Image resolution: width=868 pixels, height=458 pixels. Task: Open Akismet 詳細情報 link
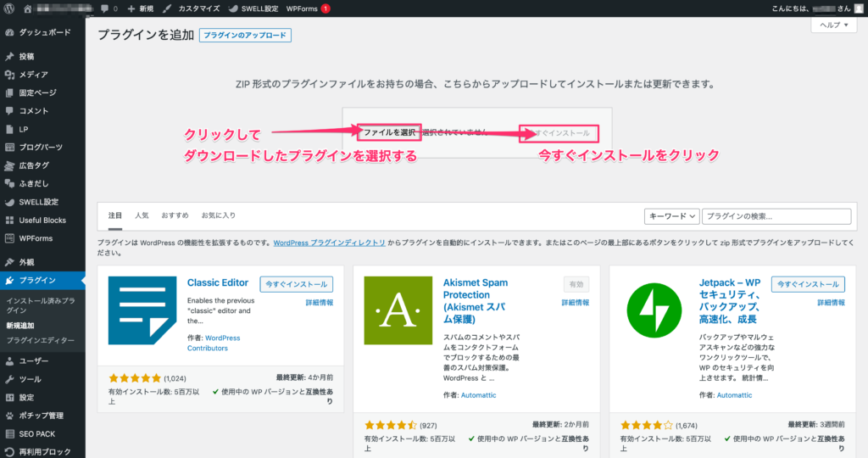[x=576, y=303]
